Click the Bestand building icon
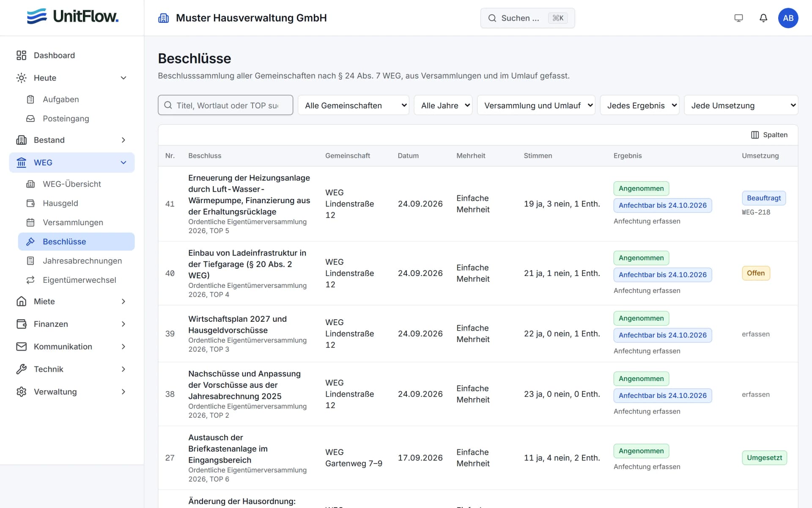 pos(21,140)
